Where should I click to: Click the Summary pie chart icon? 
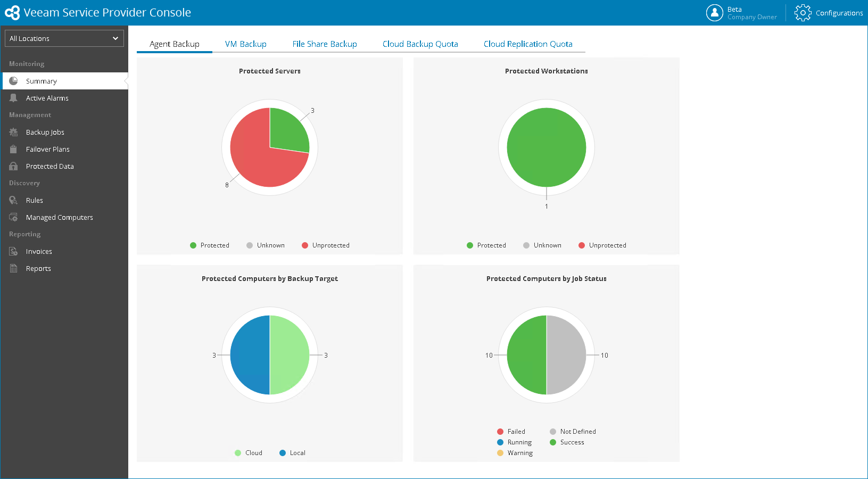[13, 81]
